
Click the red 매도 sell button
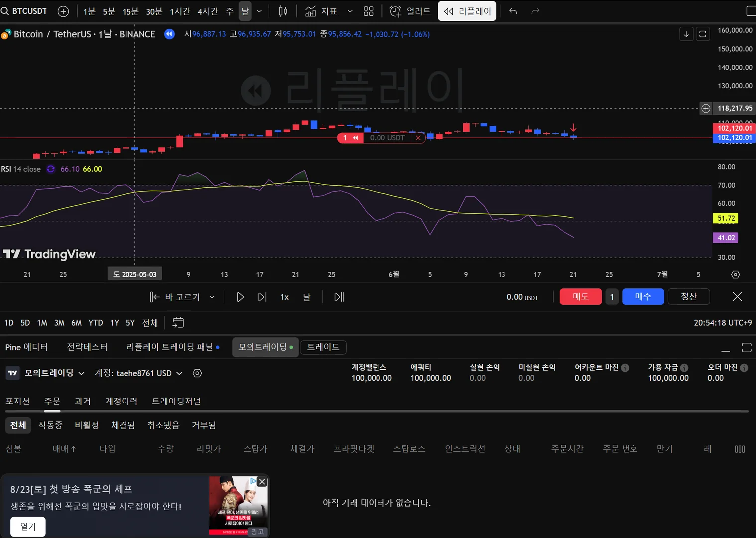tap(581, 296)
